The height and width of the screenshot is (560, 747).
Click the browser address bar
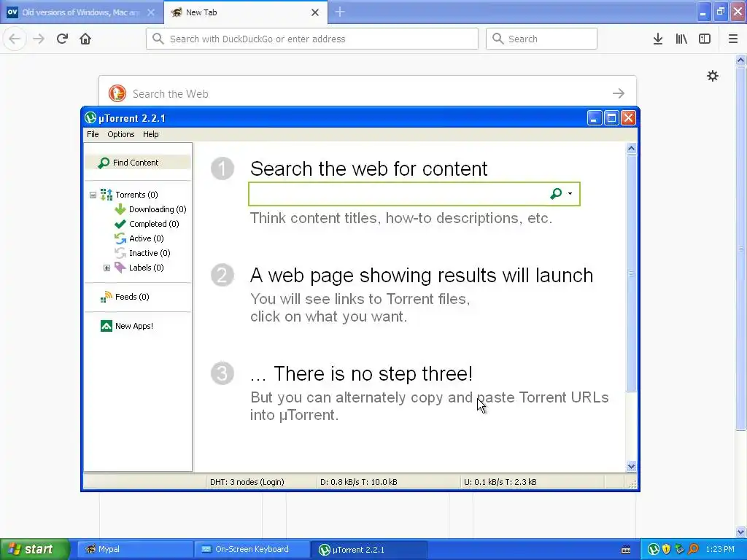tap(312, 39)
